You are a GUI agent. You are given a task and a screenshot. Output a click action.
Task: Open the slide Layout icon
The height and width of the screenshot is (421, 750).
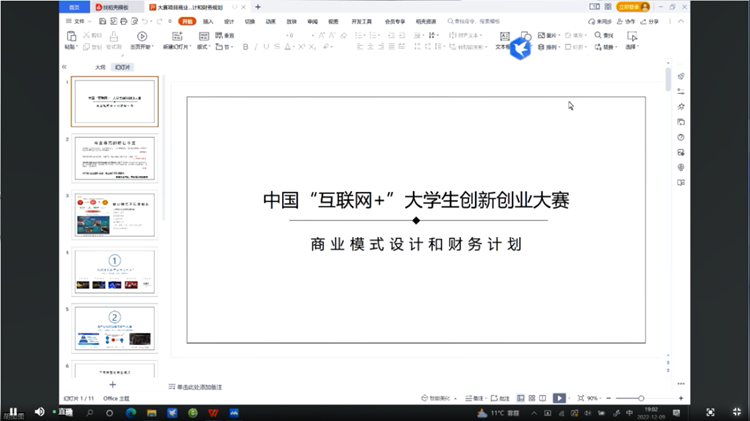tap(204, 36)
